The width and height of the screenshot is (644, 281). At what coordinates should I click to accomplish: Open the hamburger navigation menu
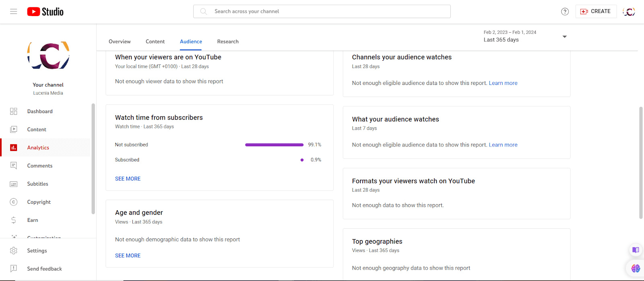pyautogui.click(x=14, y=11)
